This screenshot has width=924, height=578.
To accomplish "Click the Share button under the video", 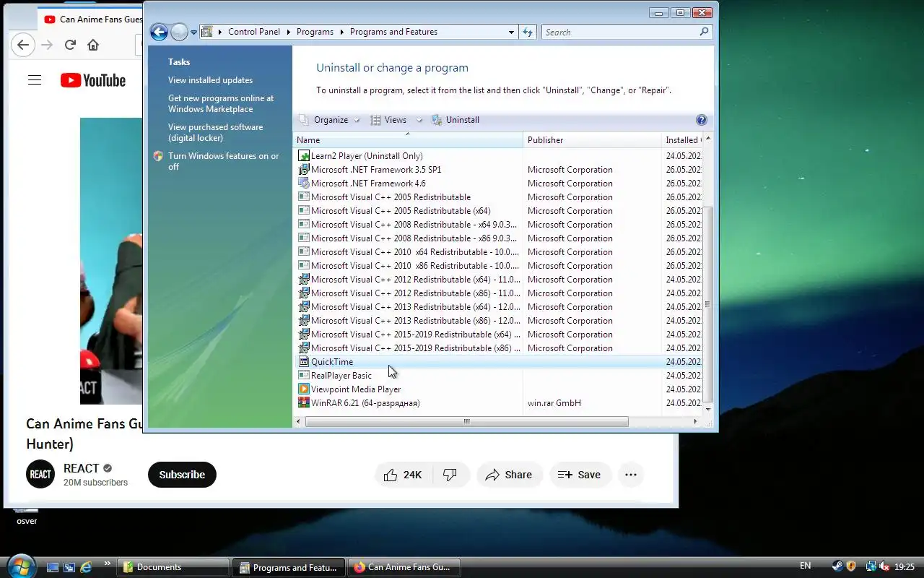I will pyautogui.click(x=509, y=475).
